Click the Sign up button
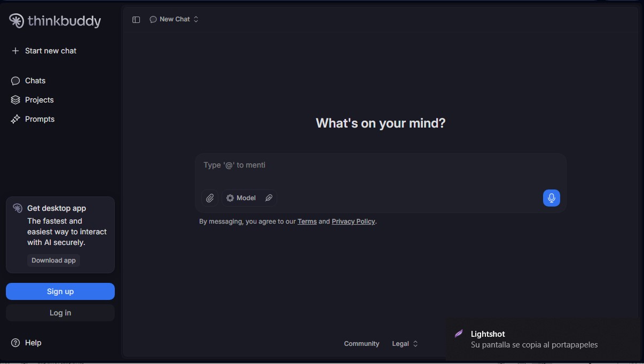 point(60,291)
